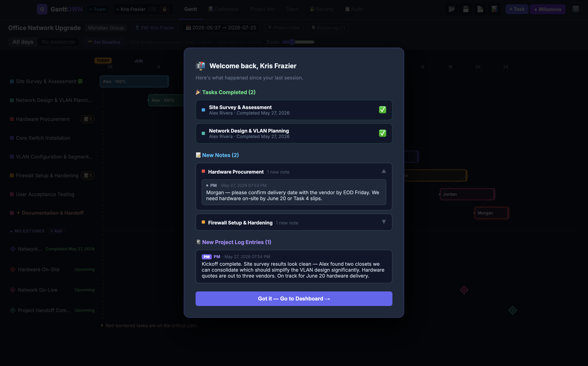
Task: Open the Project Info tab
Action: click(x=262, y=9)
